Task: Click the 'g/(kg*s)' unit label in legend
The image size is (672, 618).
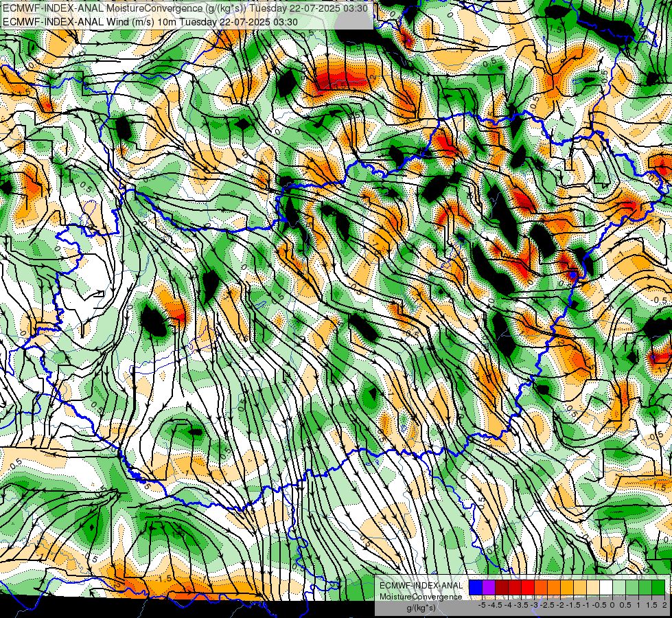Action: (x=421, y=608)
